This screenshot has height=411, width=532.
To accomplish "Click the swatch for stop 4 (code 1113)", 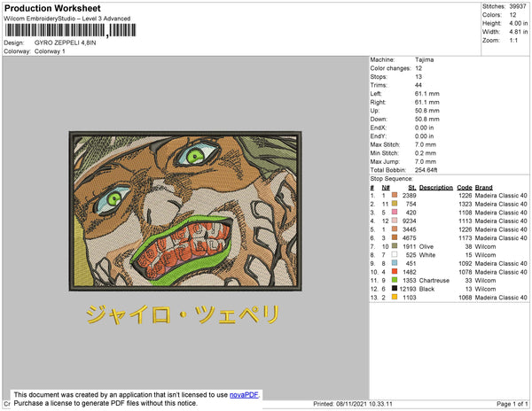I will click(395, 221).
